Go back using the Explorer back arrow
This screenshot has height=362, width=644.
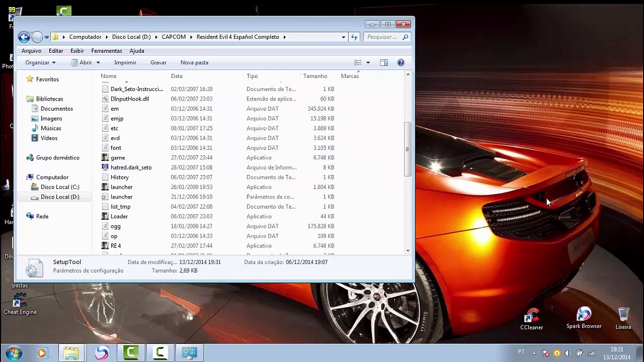tap(24, 37)
